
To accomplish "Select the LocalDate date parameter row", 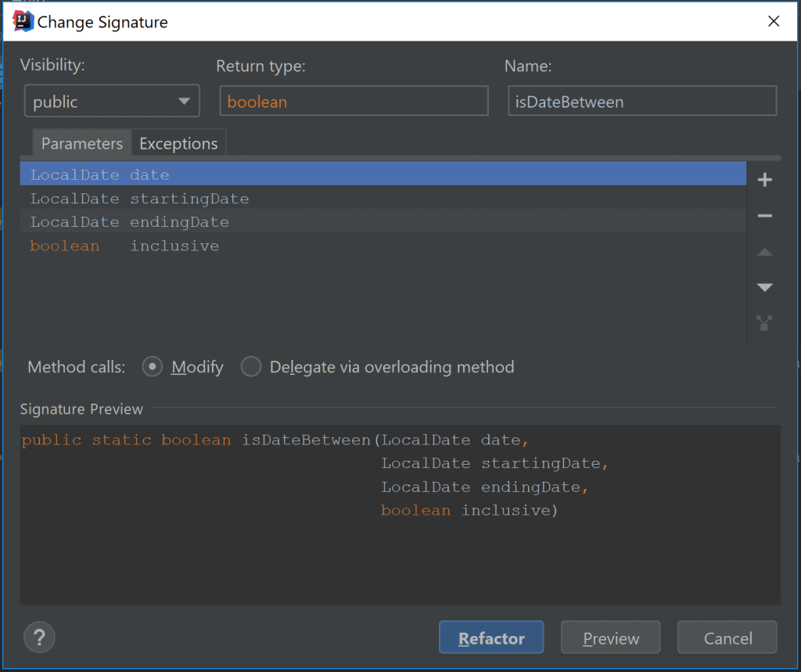I will (x=383, y=174).
